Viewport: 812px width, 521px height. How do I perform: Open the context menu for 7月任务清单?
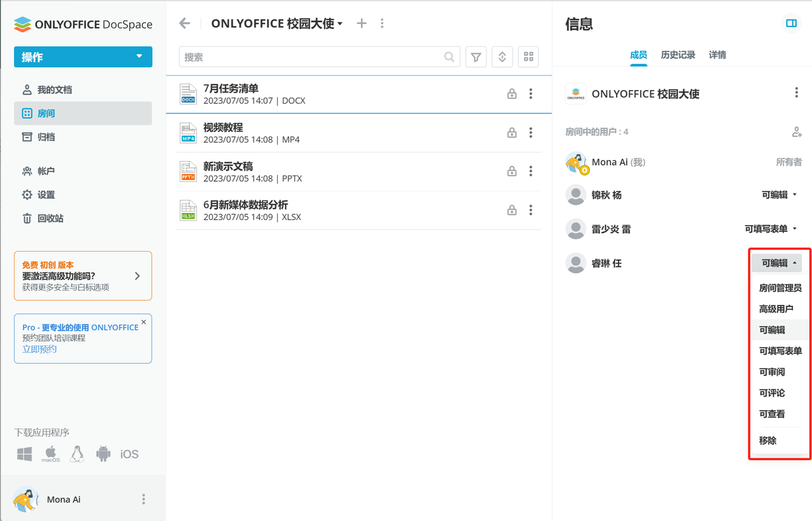point(531,94)
